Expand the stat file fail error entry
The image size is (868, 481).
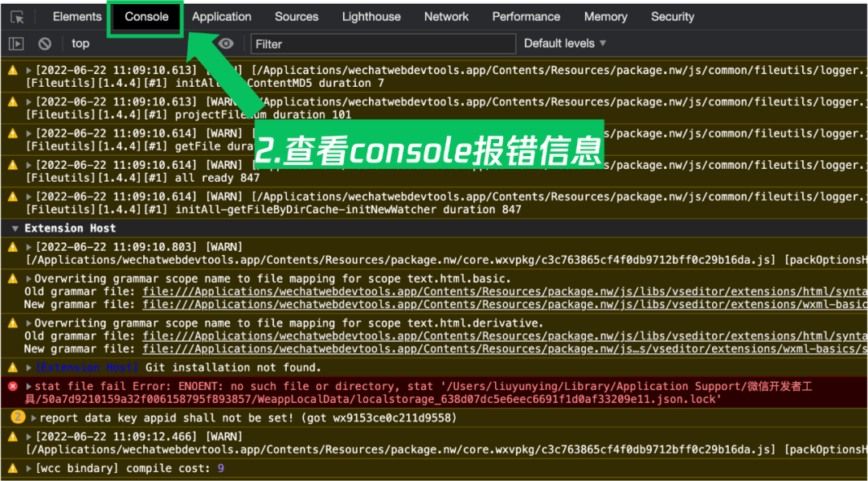(30, 386)
